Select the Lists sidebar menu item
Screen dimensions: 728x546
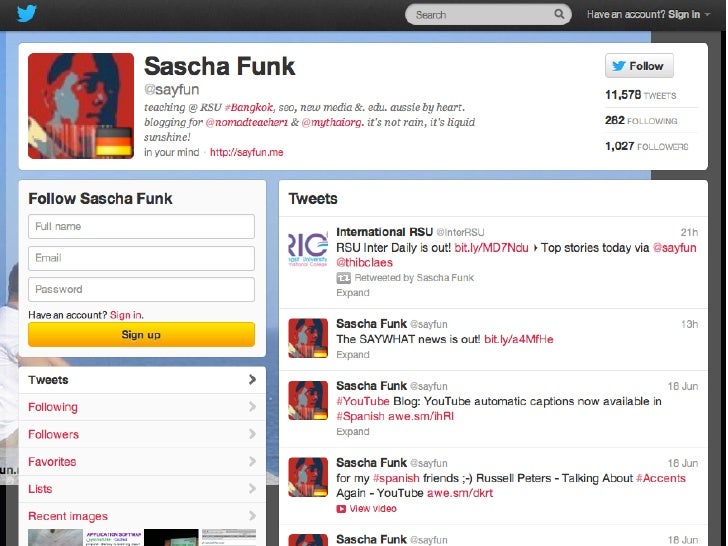(142, 489)
